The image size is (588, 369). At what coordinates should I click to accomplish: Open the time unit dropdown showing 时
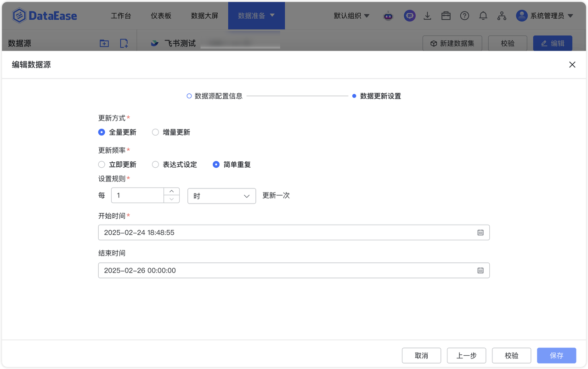tap(221, 196)
